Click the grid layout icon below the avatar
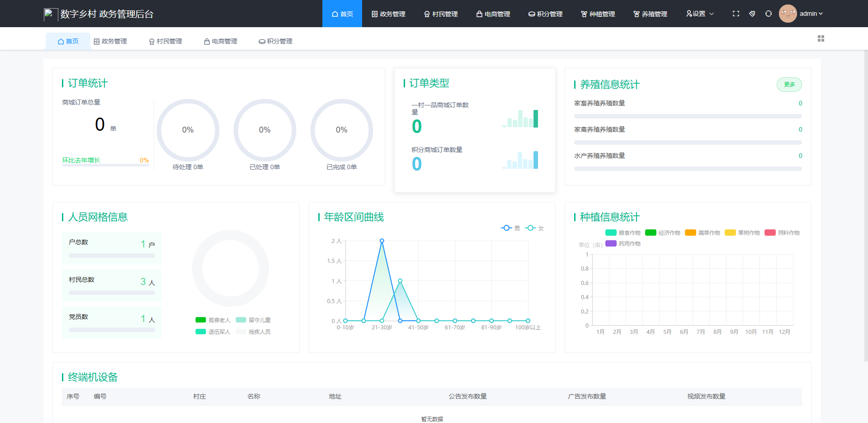 821,38
